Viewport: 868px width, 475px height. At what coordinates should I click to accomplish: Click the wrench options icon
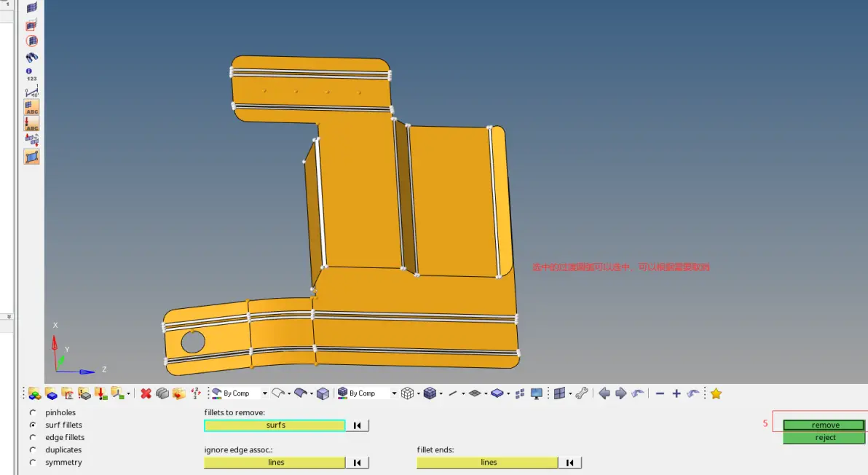click(x=581, y=393)
